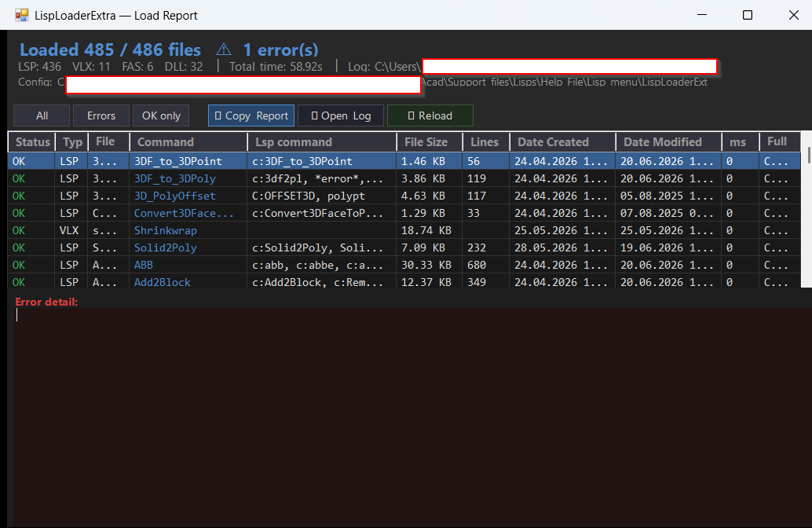
Task: Open the Shrinkwrap command link
Action: 166,230
